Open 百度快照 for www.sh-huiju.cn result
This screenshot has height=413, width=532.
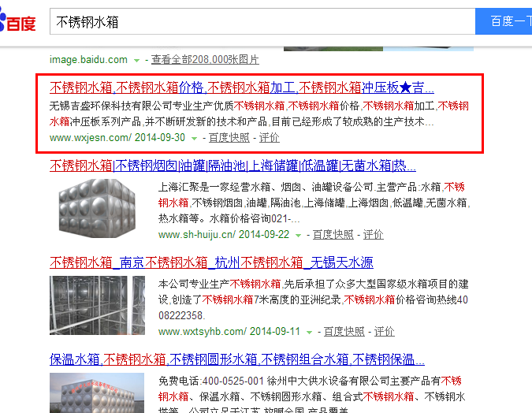click(333, 235)
